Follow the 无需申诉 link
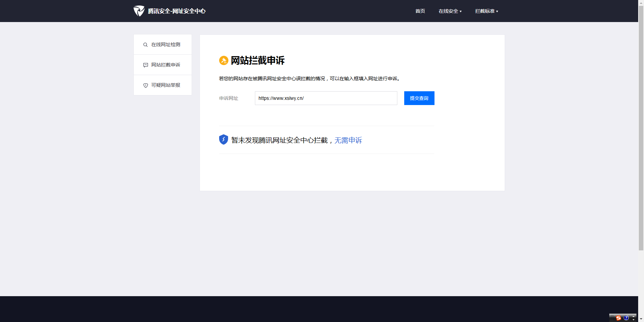Viewport: 644px width, 322px height. click(348, 140)
